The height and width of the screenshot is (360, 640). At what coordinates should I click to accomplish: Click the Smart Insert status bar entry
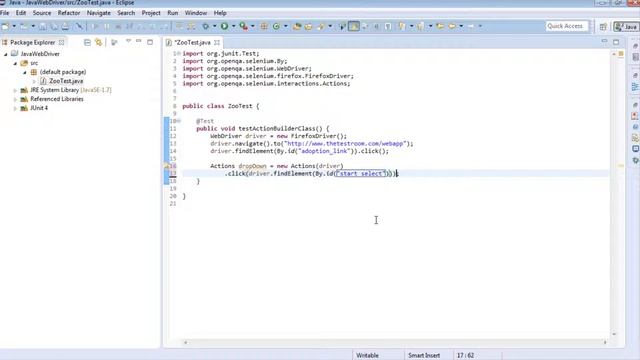pos(424,356)
